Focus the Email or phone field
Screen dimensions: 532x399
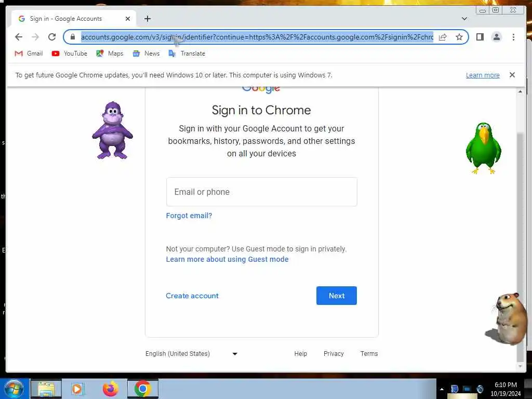(262, 192)
